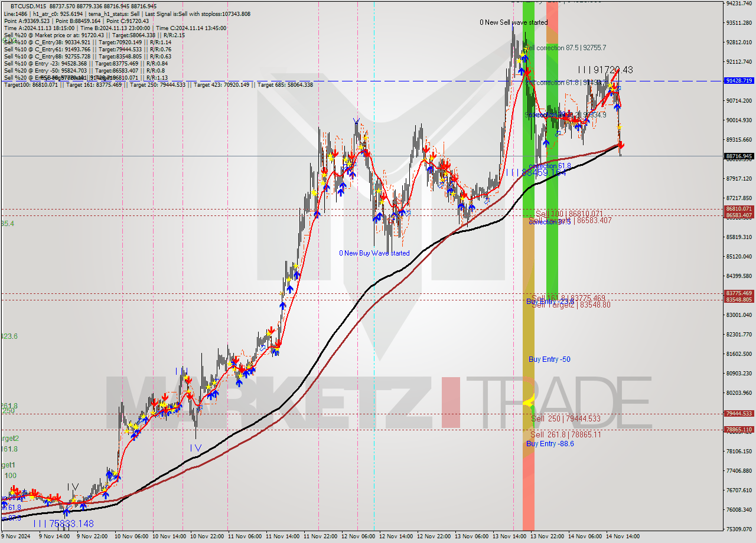Click the 81602.500 price axis value
Image resolution: width=756 pixels, height=543 pixels.
739,354
